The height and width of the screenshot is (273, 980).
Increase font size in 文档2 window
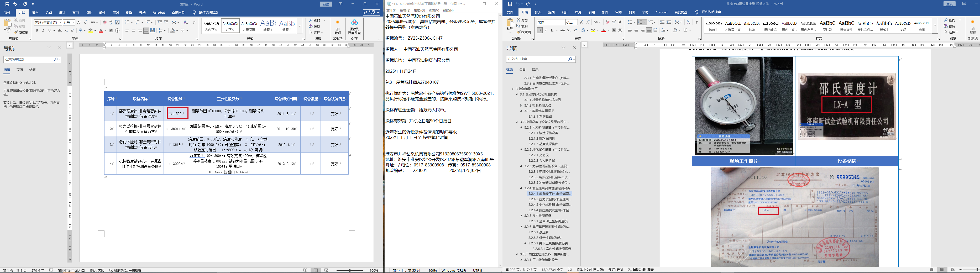coord(79,22)
